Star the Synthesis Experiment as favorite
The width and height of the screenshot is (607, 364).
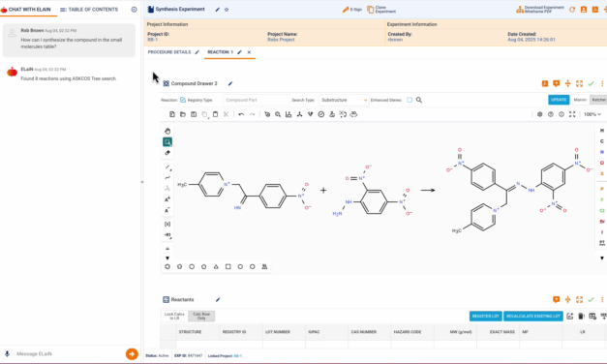(227, 10)
